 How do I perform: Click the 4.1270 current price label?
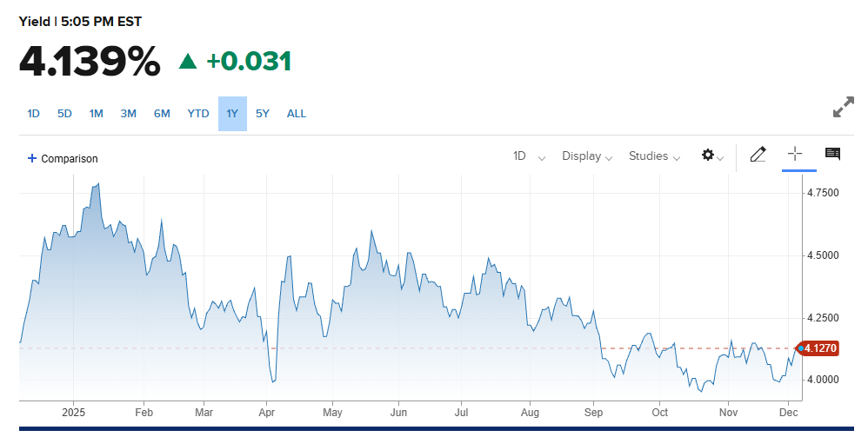[x=819, y=348]
